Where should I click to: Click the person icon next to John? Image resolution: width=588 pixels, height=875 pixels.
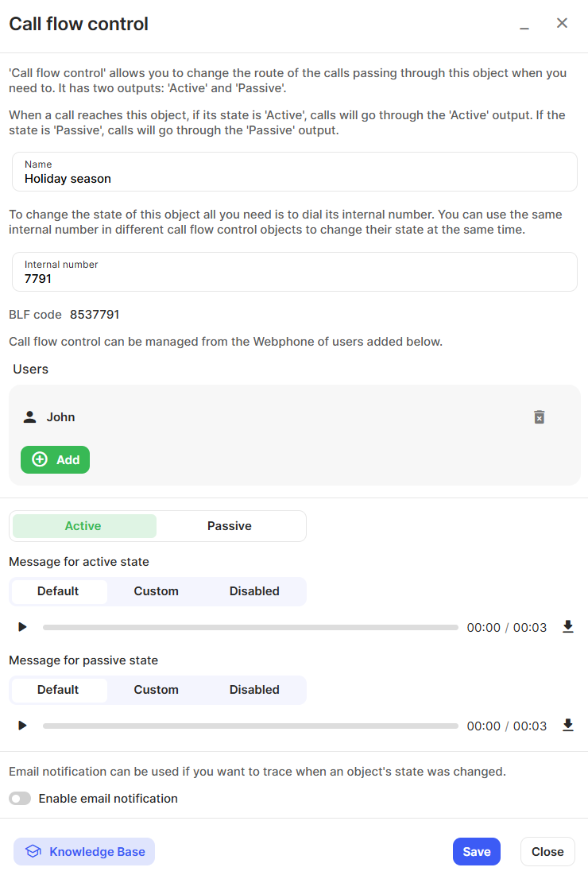click(x=29, y=417)
